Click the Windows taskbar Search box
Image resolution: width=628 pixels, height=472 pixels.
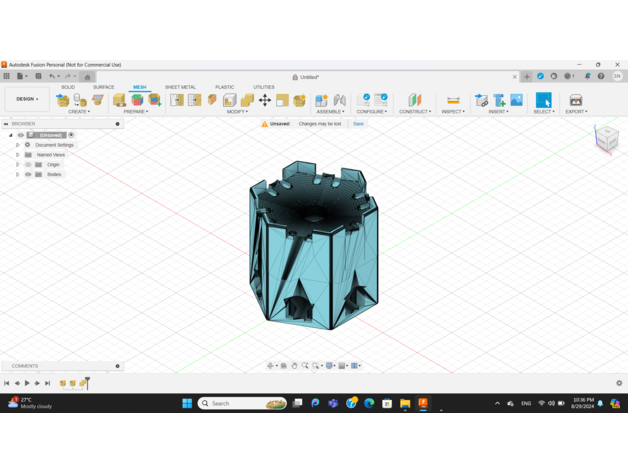[x=242, y=403]
